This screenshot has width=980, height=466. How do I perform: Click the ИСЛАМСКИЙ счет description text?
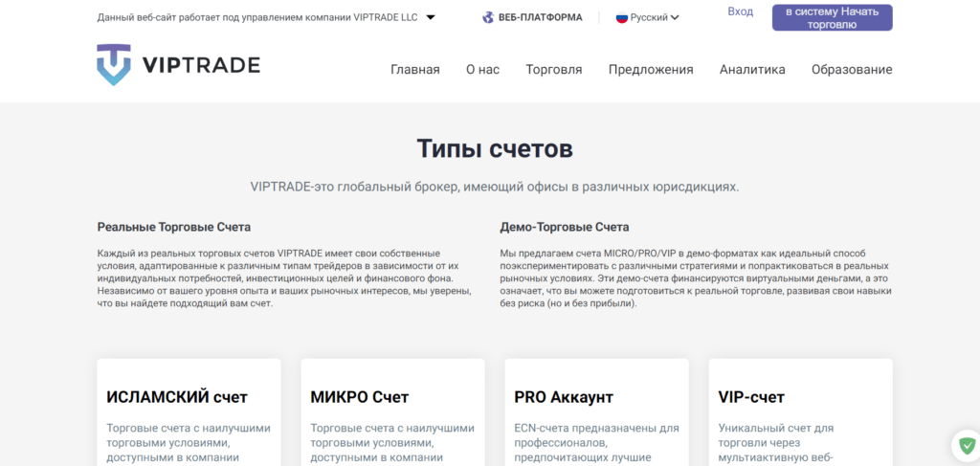click(x=189, y=443)
